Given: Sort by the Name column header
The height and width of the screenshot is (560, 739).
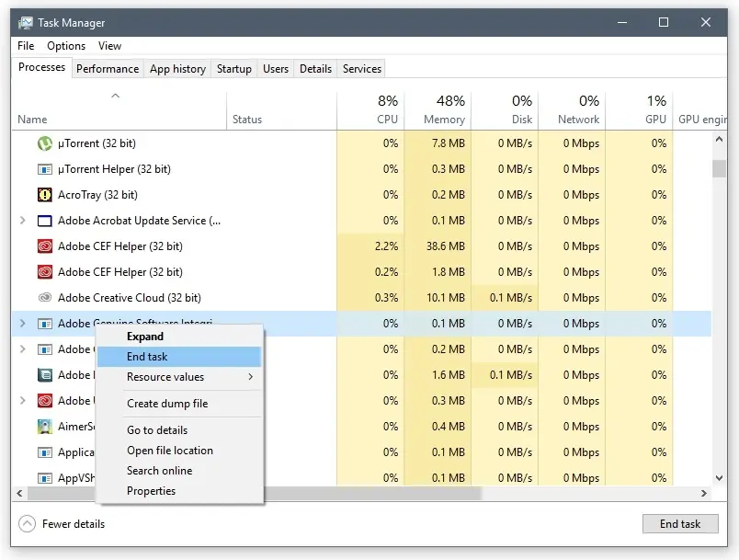Looking at the screenshot, I should (x=119, y=110).
